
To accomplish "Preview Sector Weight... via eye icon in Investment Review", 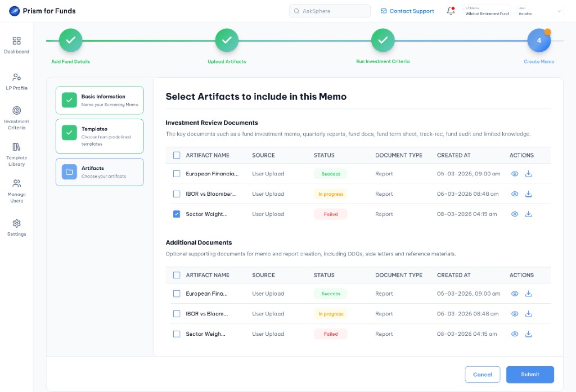I will coord(515,214).
